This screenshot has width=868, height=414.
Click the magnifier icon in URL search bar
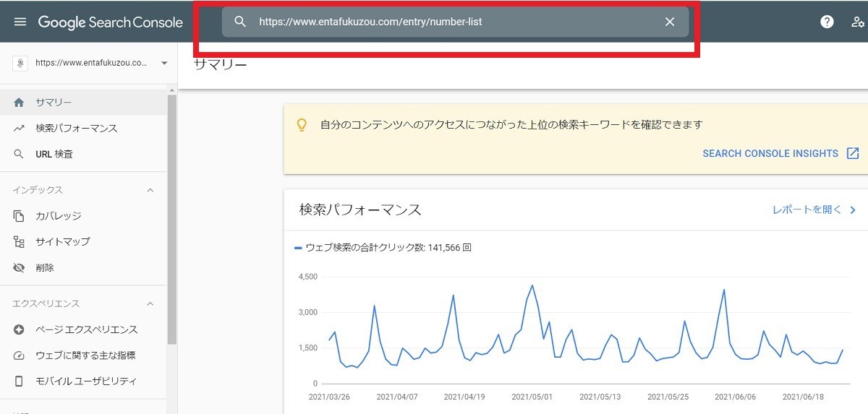pyautogui.click(x=241, y=22)
